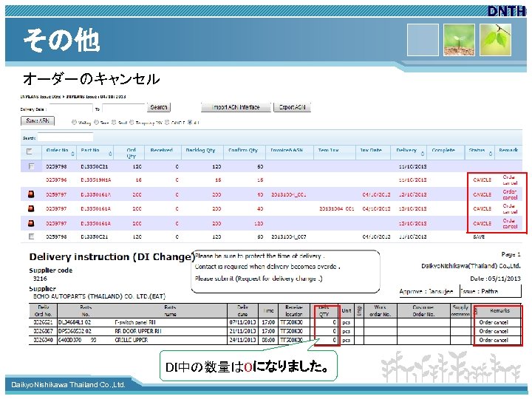This screenshot has height=399, width=532.
Task: Click the Complete column header
Action: point(443,150)
